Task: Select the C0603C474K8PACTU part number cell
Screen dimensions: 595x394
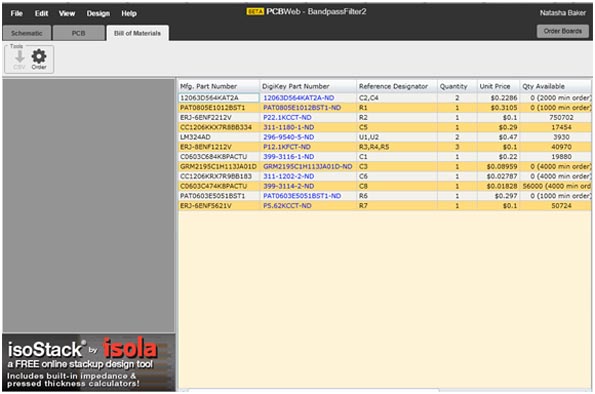Action: click(219, 186)
